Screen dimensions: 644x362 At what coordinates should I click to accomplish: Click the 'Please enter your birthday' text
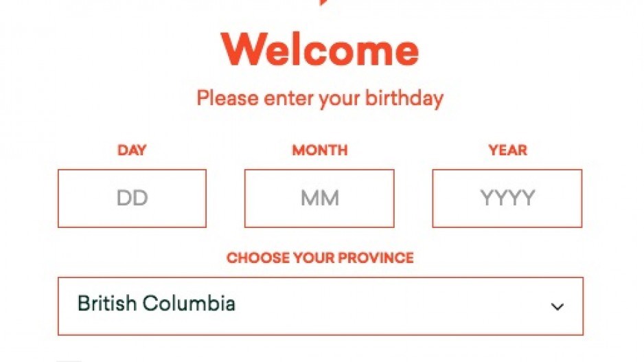click(320, 99)
